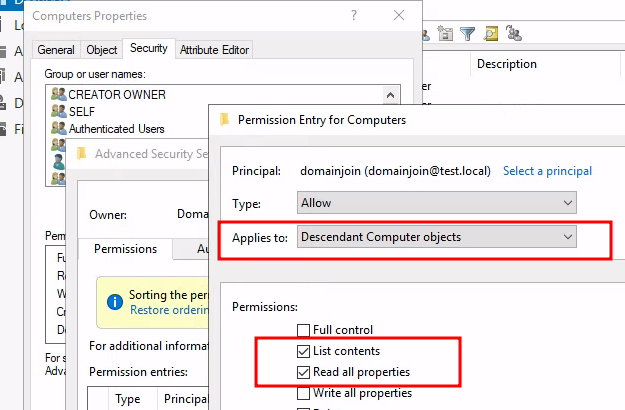The image size is (625, 410).
Task: Enable the Full control checkbox
Action: tap(303, 331)
